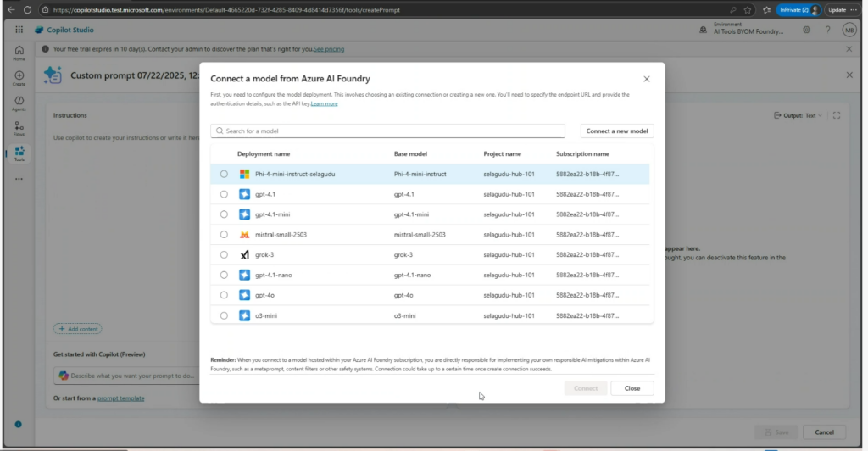868x451 pixels.
Task: Open the browser ellipsis menu
Action: tap(854, 9)
